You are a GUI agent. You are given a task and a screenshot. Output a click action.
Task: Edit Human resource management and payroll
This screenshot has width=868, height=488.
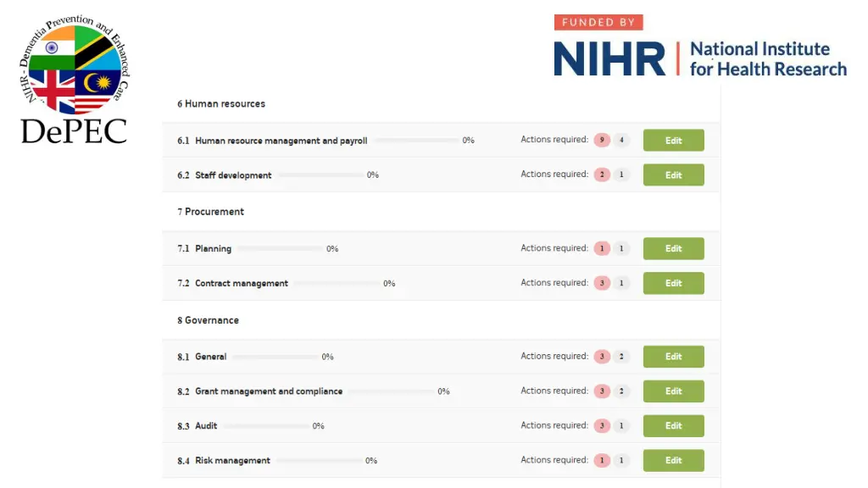click(x=673, y=141)
